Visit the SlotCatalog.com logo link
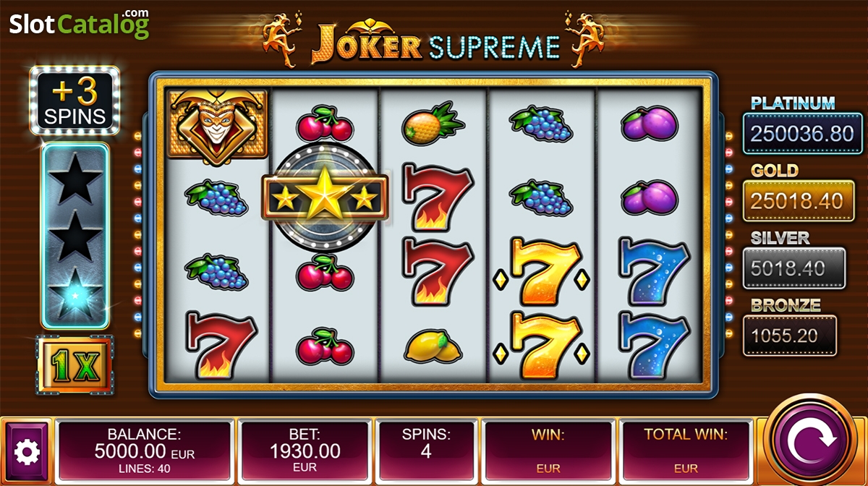The width and height of the screenshot is (868, 486). (x=79, y=25)
